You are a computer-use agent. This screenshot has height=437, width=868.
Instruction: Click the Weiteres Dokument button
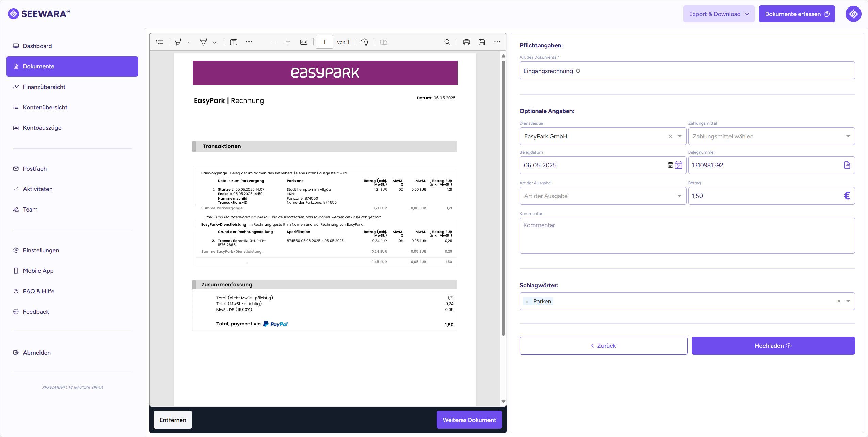point(469,420)
